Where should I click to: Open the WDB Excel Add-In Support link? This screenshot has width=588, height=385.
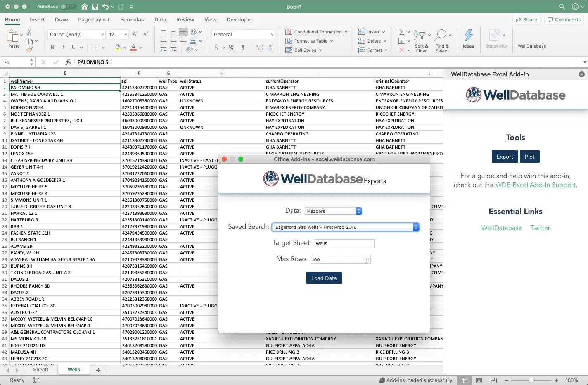coord(536,185)
